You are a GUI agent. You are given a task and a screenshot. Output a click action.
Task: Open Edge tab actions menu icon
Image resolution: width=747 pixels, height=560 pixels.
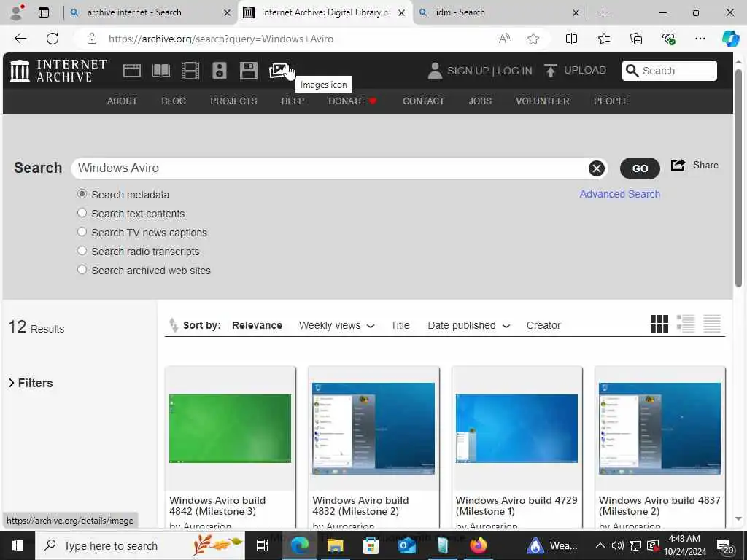click(x=43, y=12)
